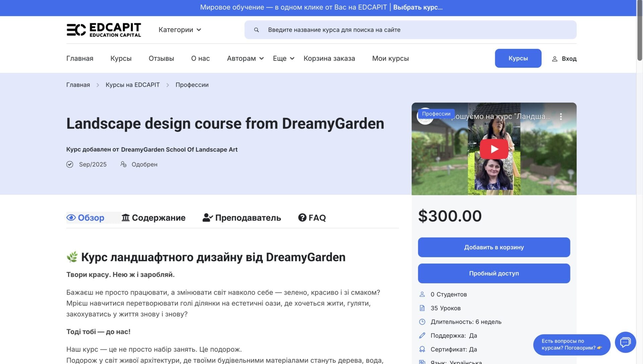Click the user icon beside Вход
Viewport: 643px width, 364px height.
click(x=555, y=59)
